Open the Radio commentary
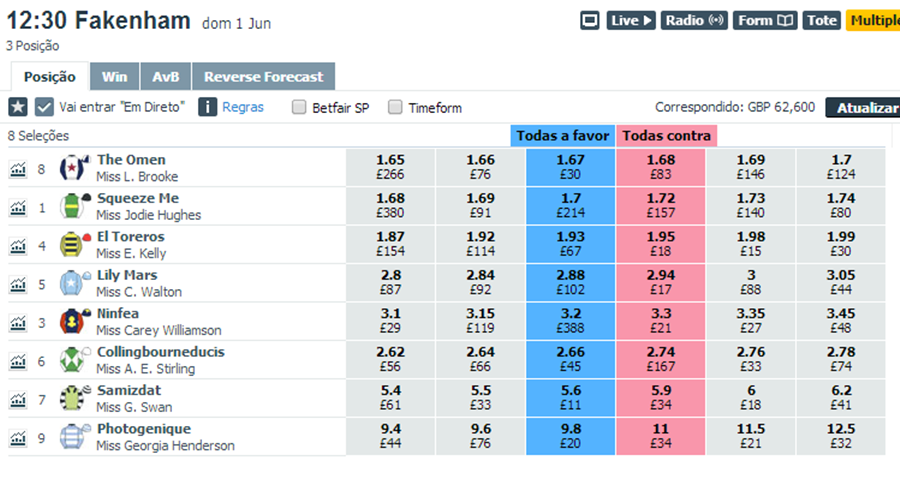 [693, 20]
